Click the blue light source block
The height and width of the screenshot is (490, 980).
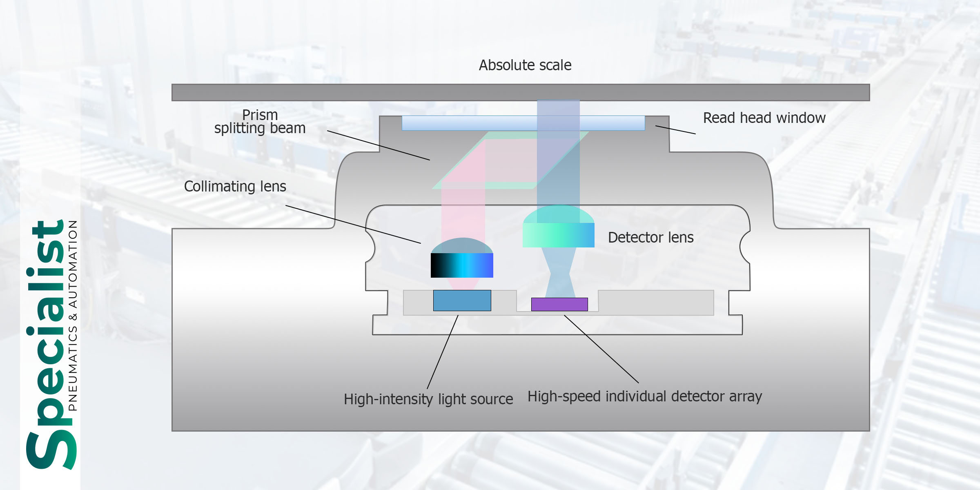[x=462, y=301]
